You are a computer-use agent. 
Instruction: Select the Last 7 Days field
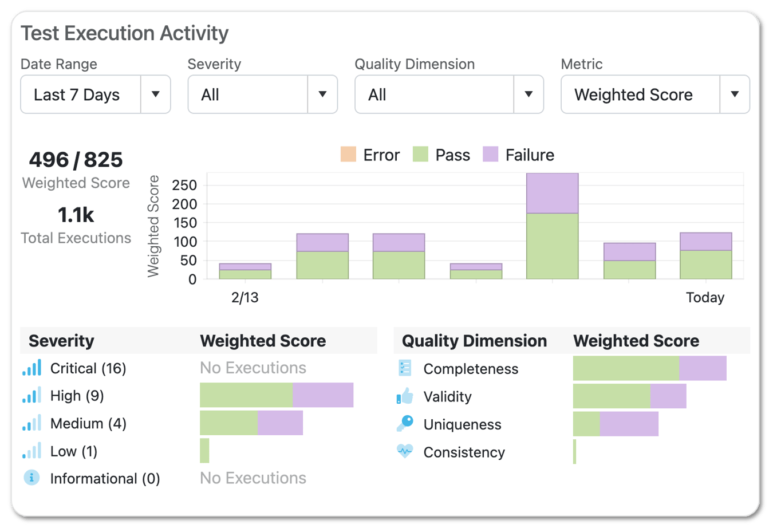point(96,94)
